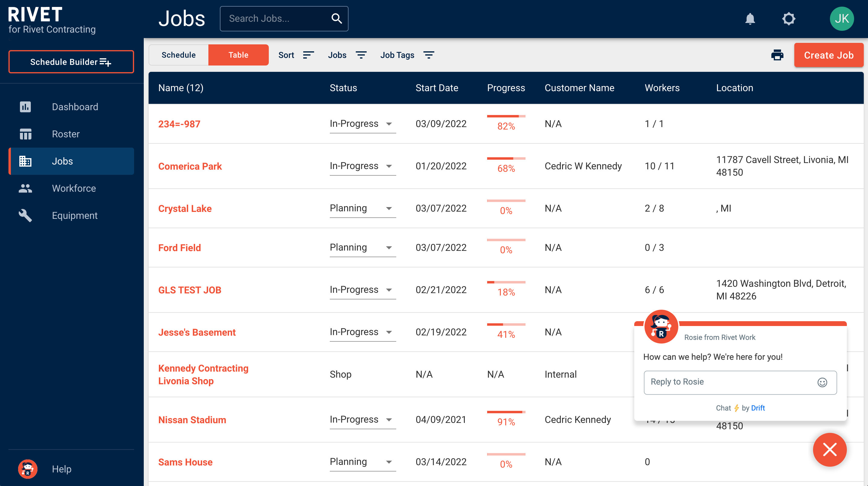Click the Customer Name column header
This screenshot has width=868, height=486.
(579, 88)
